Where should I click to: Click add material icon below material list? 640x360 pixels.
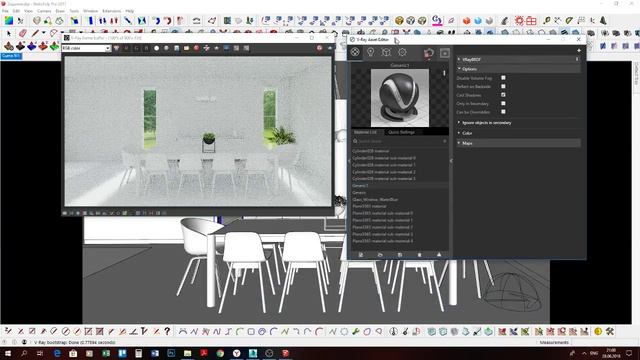pos(361,255)
